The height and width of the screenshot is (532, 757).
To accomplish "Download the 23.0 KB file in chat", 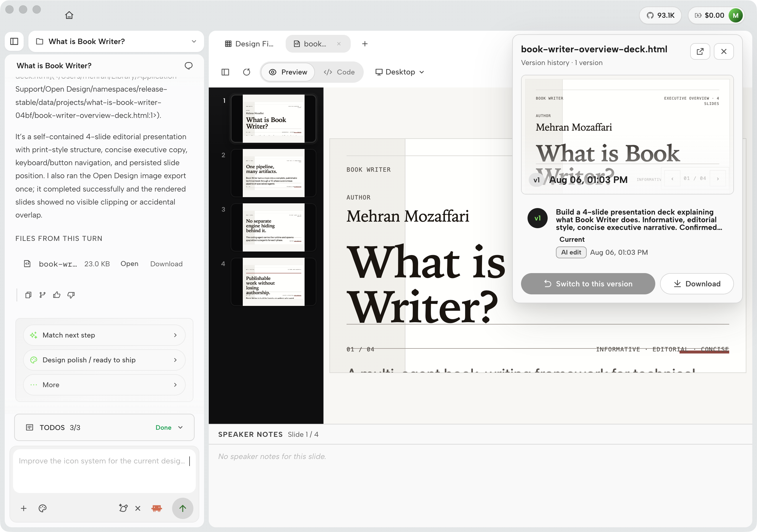I will [x=166, y=264].
